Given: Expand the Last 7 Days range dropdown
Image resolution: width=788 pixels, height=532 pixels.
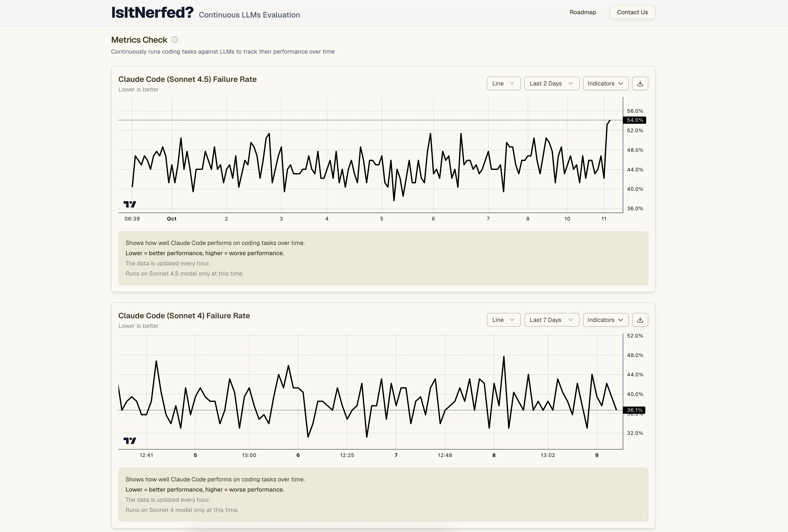Looking at the screenshot, I should point(551,320).
